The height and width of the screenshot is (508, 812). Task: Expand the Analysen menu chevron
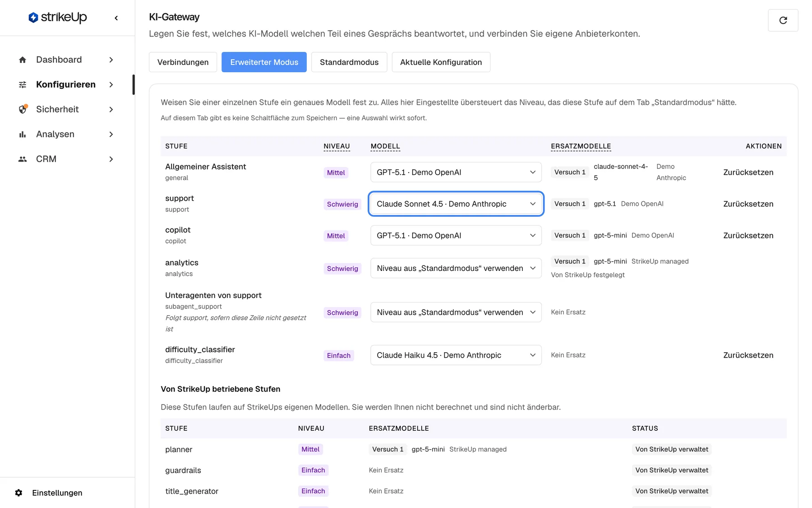tap(111, 134)
